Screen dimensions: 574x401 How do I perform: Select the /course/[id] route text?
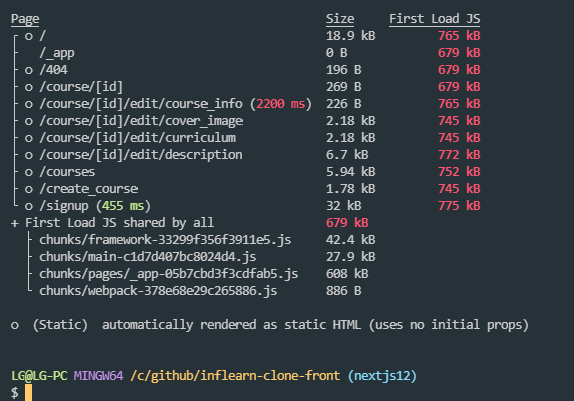(x=81, y=87)
